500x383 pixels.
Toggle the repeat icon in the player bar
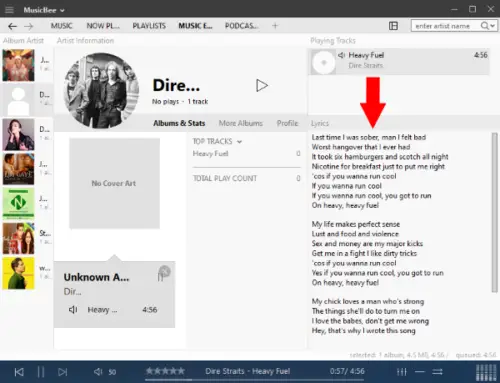(x=420, y=372)
